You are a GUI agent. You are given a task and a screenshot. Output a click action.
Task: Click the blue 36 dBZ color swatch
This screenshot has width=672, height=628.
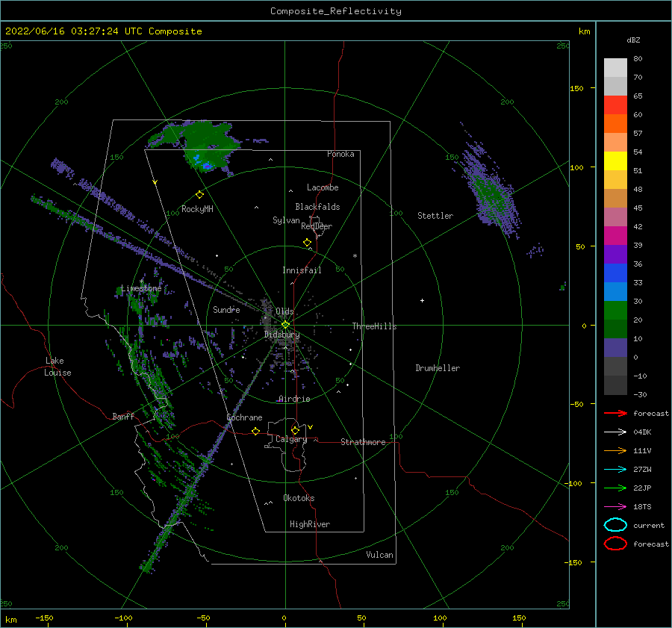click(615, 273)
